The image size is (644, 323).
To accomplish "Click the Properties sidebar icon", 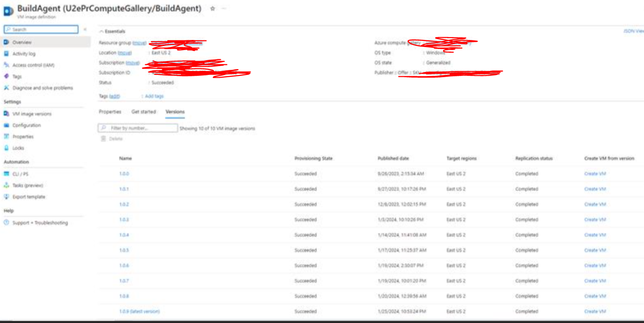I will click(6, 136).
